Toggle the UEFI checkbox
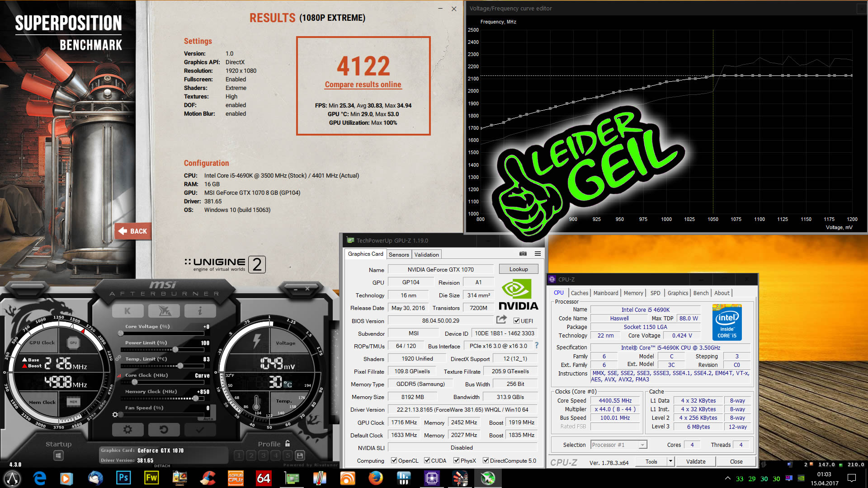The height and width of the screenshot is (488, 868). (516, 321)
